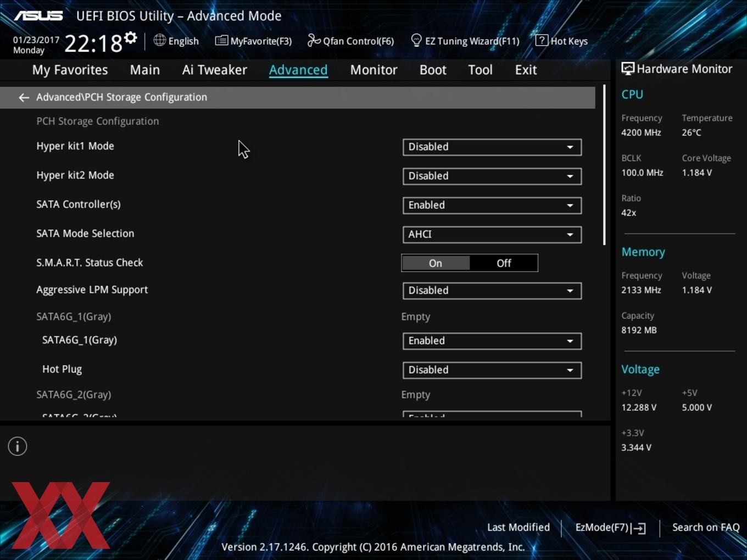
Task: Click the CPU frequency value 4200 MHz
Action: coord(641,132)
